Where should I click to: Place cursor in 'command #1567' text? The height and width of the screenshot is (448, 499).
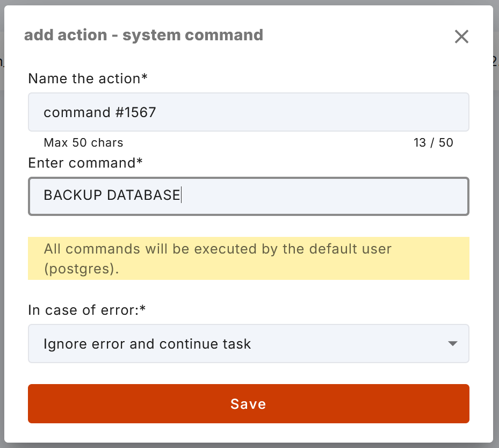point(99,112)
